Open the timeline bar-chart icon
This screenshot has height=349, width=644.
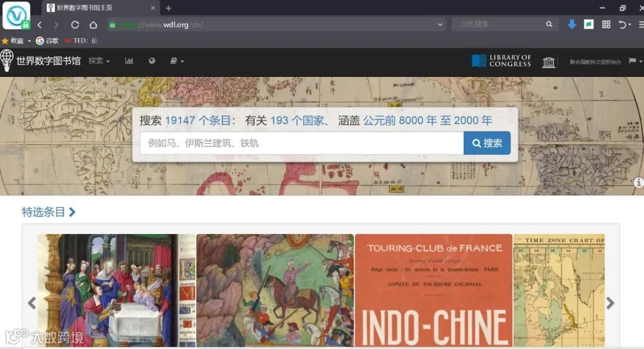click(129, 61)
